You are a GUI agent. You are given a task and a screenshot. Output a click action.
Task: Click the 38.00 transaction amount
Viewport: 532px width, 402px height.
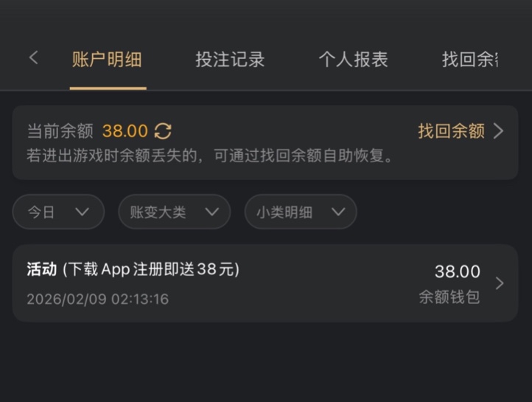coord(457,271)
